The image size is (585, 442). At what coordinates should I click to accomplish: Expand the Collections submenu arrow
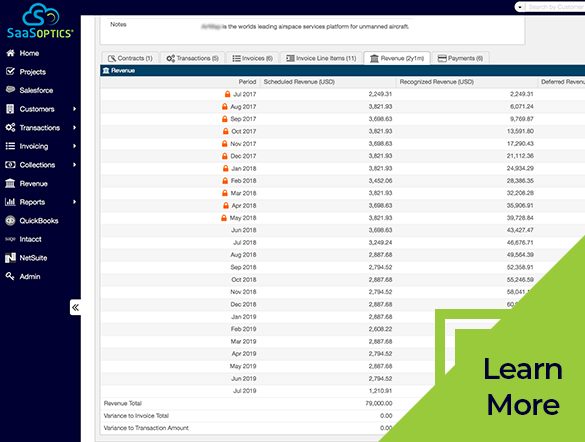(x=75, y=164)
